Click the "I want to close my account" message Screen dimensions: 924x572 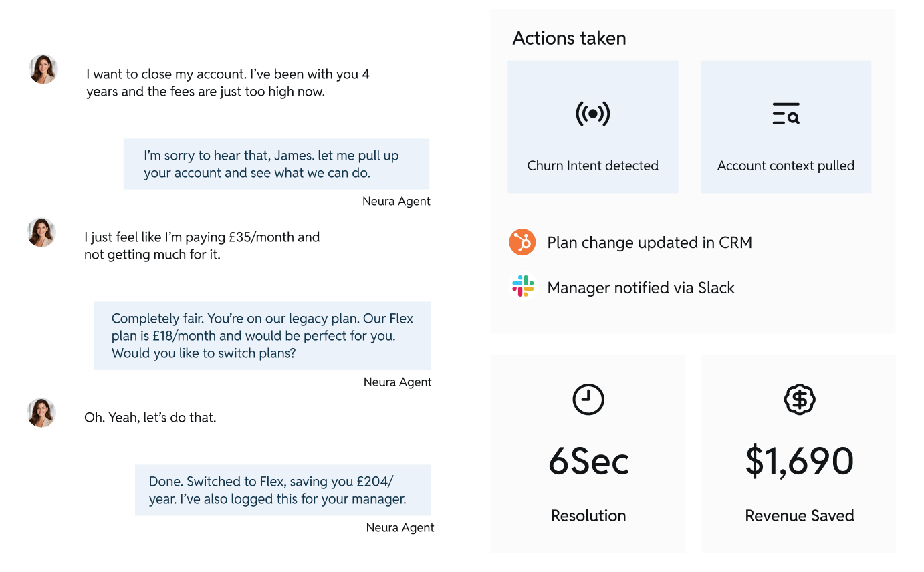(228, 83)
